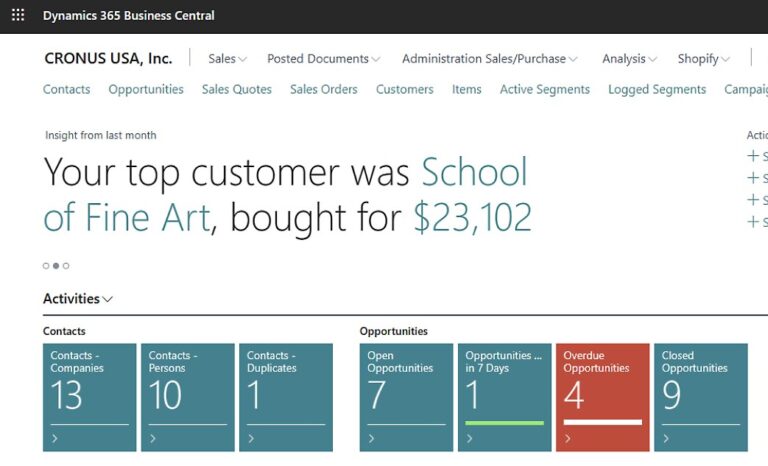The height and width of the screenshot is (466, 768).
Task: Open Active Segments page
Action: coord(545,89)
